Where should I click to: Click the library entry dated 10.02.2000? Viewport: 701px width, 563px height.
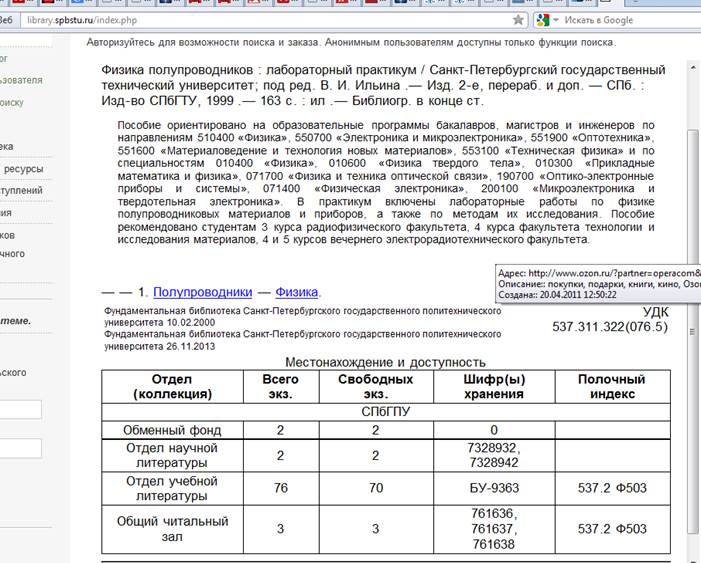coord(303,317)
